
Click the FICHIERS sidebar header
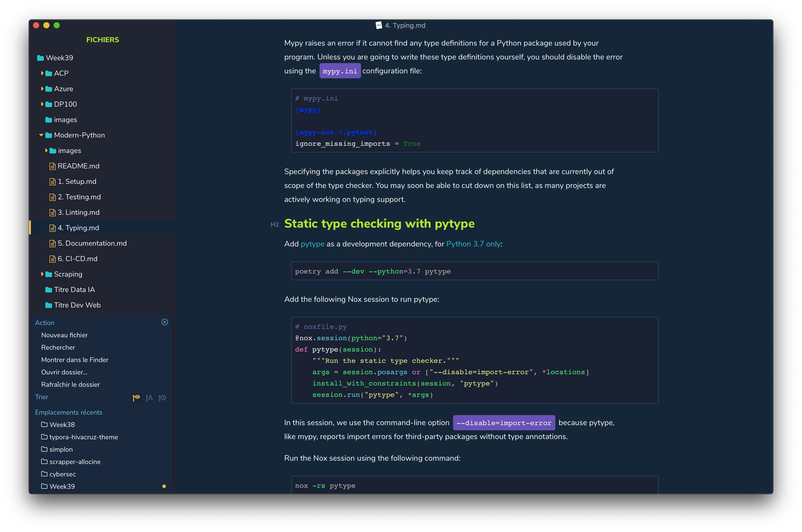pyautogui.click(x=103, y=40)
